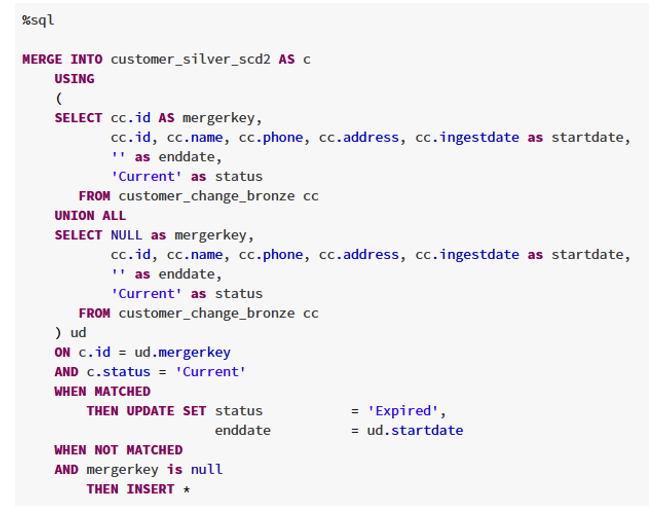The height and width of the screenshot is (513, 659).
Task: Click the UNION ALL keywords
Action: pyautogui.click(x=90, y=216)
